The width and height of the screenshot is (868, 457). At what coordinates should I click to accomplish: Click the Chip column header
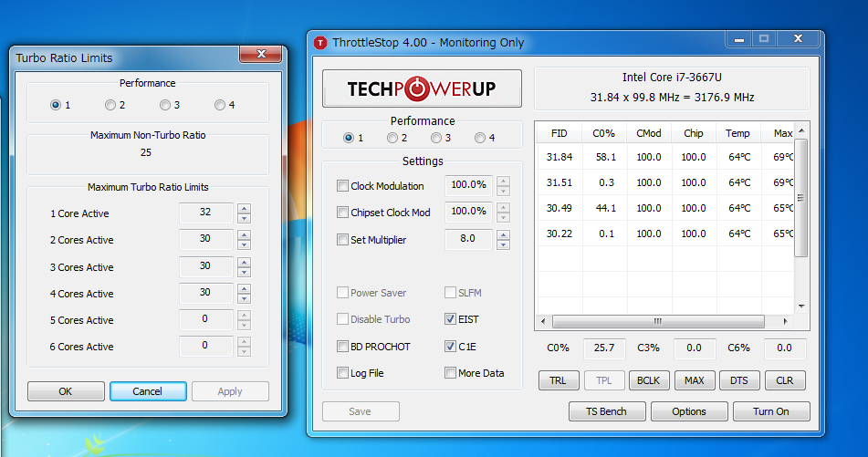tap(694, 133)
